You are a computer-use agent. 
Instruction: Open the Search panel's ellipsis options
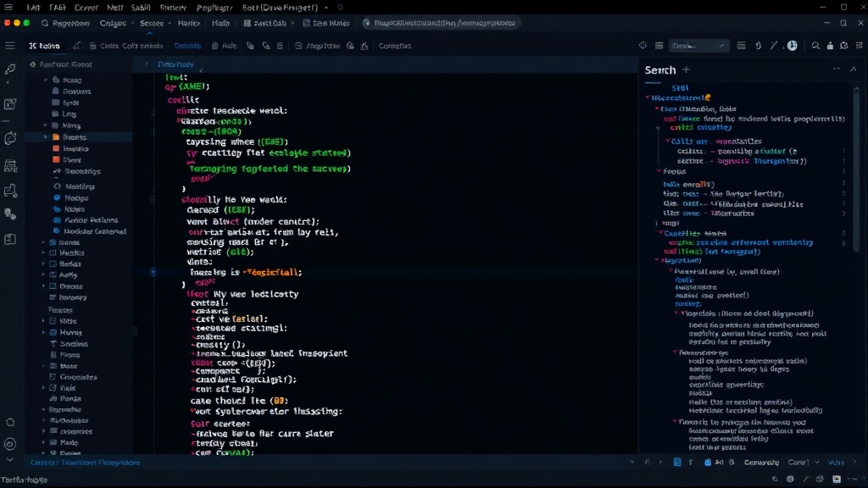(837, 69)
